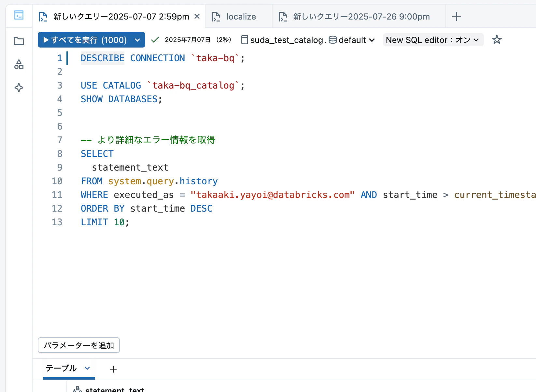Click the query file icon on the localize tab
This screenshot has width=536, height=392.
216,17
